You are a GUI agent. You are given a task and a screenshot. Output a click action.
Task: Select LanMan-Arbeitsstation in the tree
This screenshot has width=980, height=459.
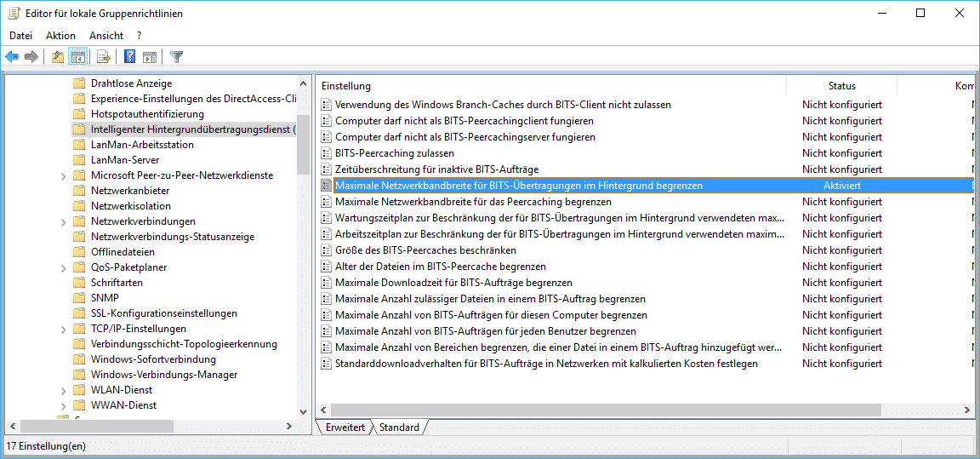pos(143,145)
